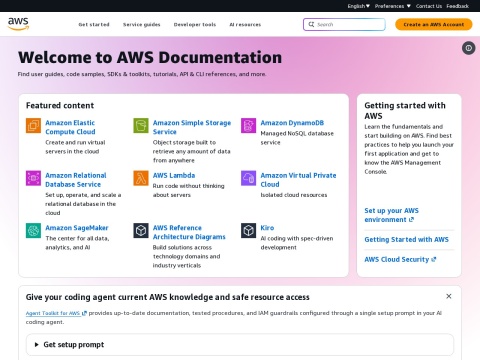Open the Amazon DynamoDB link
This screenshot has width=480, height=360.
point(292,123)
